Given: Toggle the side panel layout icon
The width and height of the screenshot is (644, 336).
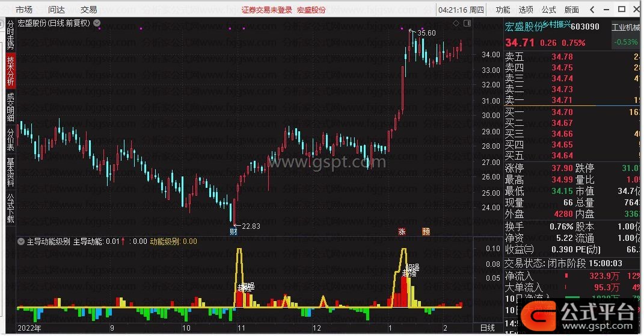Looking at the screenshot, I should [x=467, y=23].
